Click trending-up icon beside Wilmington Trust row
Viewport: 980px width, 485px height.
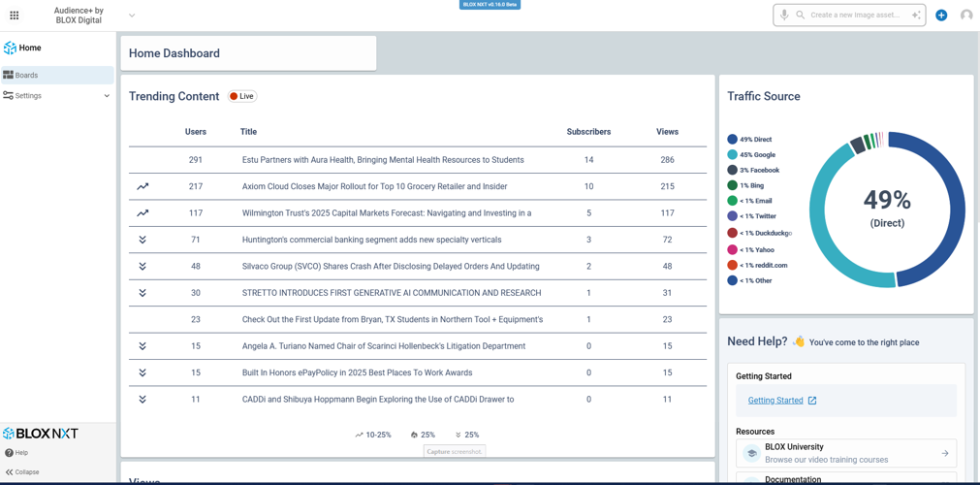tap(142, 212)
